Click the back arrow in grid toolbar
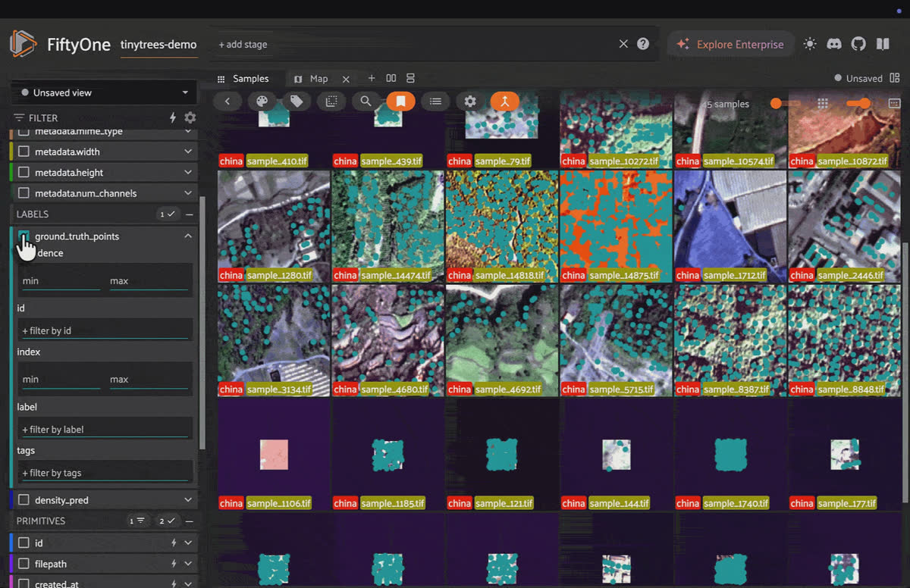This screenshot has width=910, height=588. [227, 101]
